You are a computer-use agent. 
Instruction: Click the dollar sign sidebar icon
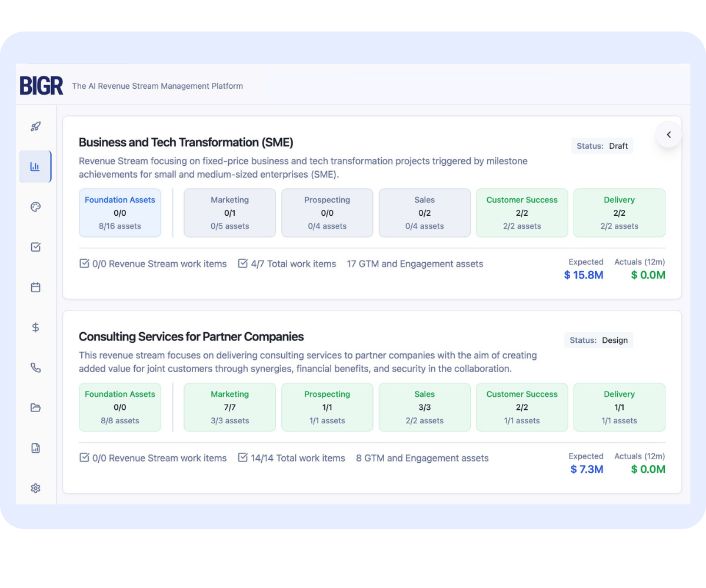pos(36,328)
